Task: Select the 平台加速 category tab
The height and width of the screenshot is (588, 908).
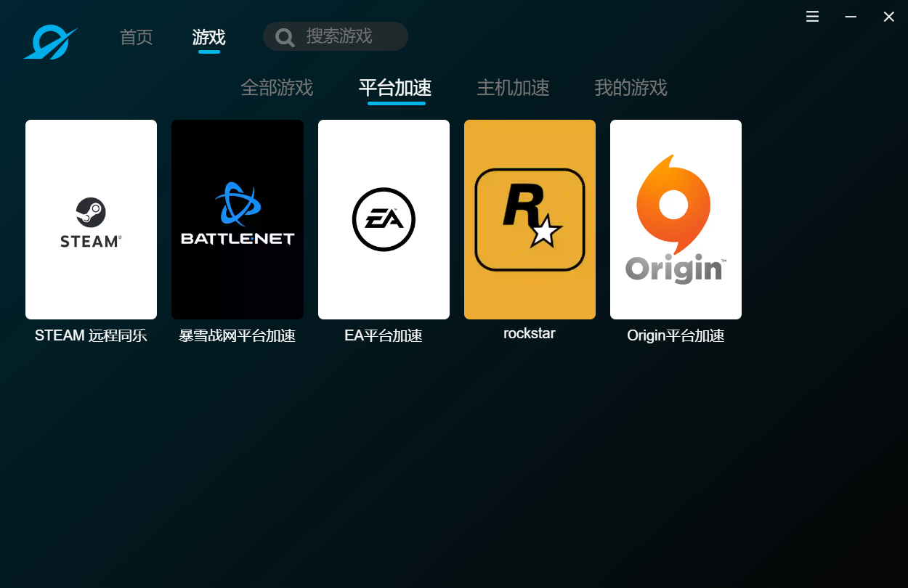Action: coord(395,88)
